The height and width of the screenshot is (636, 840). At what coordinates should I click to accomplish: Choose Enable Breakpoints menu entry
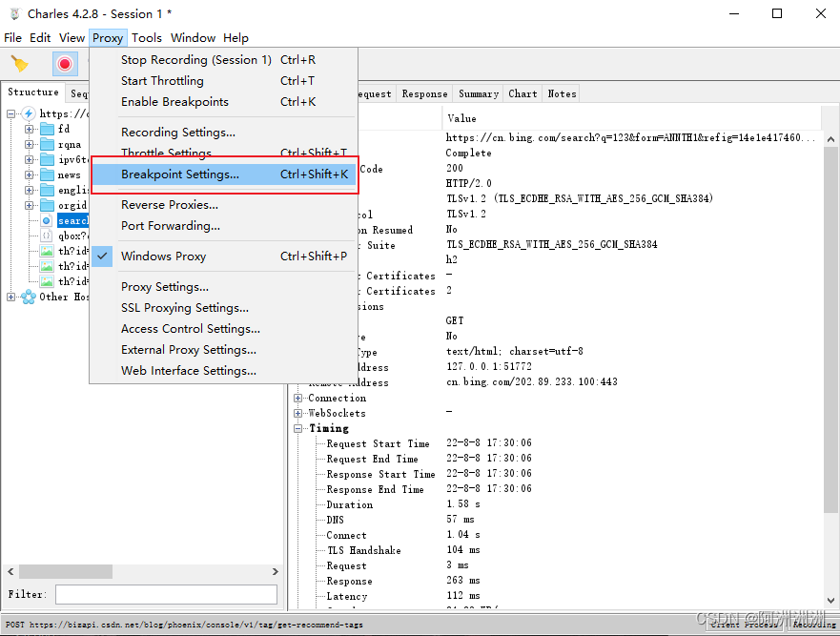point(224,102)
